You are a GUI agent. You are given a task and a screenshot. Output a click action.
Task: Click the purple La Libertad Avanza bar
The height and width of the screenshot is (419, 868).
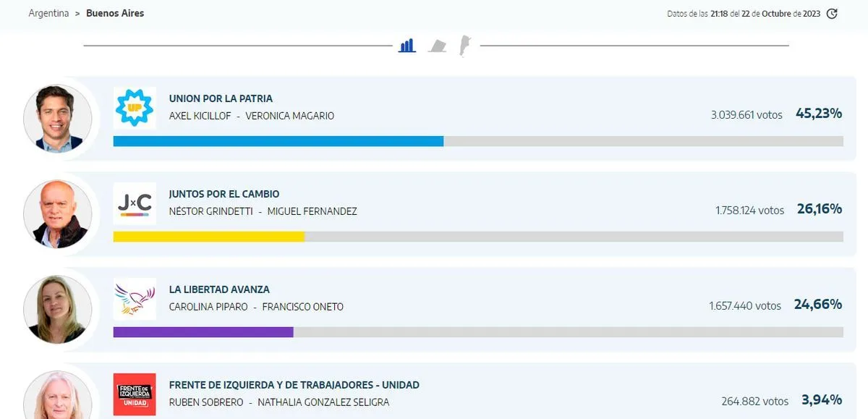[203, 332]
